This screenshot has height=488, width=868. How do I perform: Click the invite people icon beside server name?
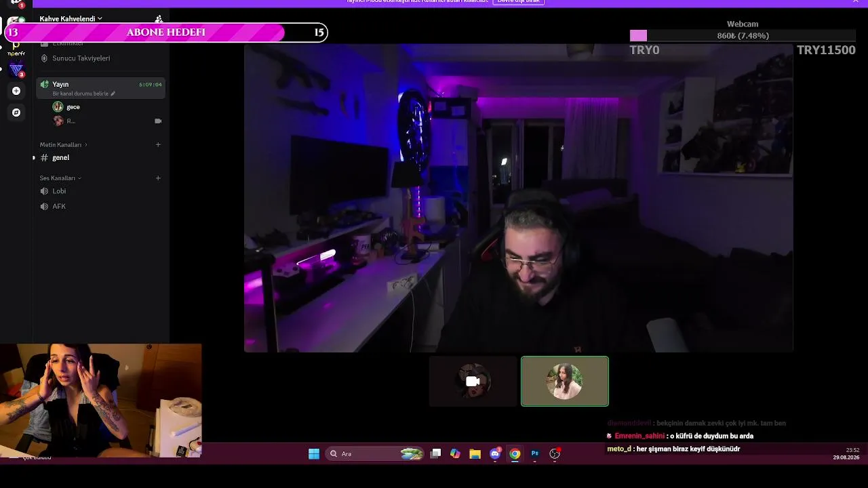tap(159, 19)
